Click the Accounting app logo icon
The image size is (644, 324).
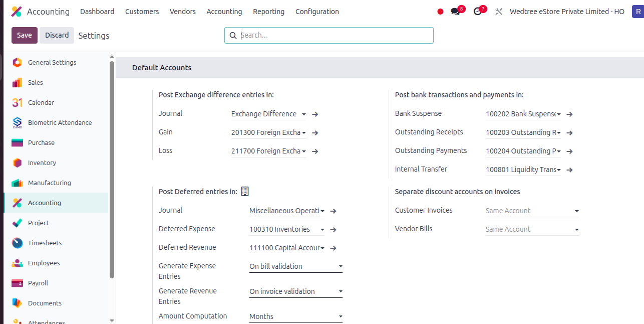tap(17, 12)
